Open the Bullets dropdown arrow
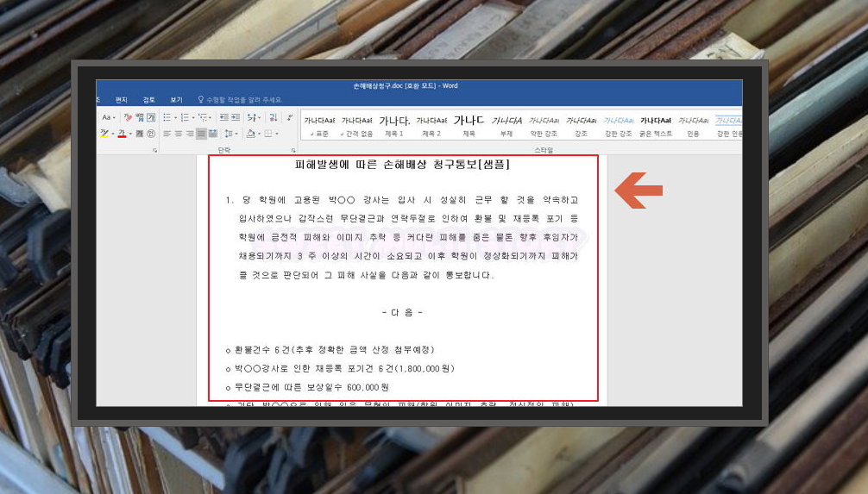This screenshot has height=494, width=868. tap(175, 118)
